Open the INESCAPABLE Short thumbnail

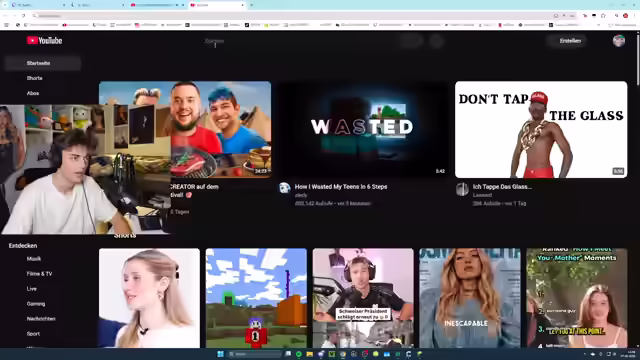(x=470, y=298)
